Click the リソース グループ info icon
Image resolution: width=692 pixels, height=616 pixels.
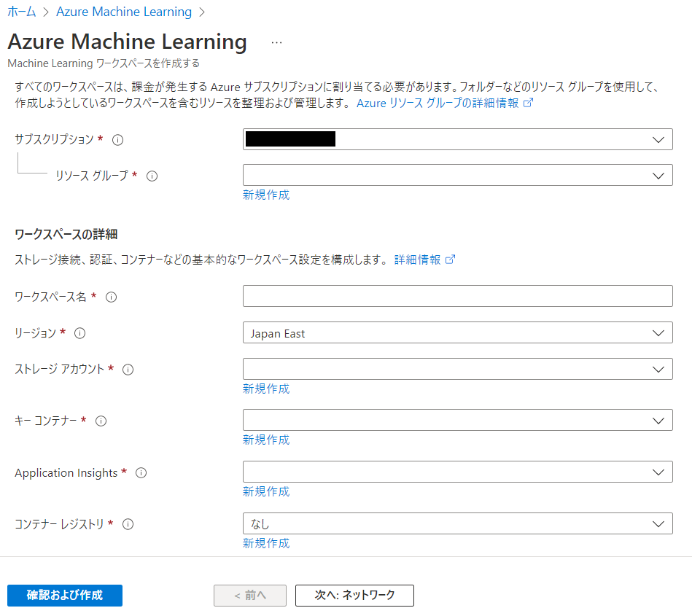(152, 176)
